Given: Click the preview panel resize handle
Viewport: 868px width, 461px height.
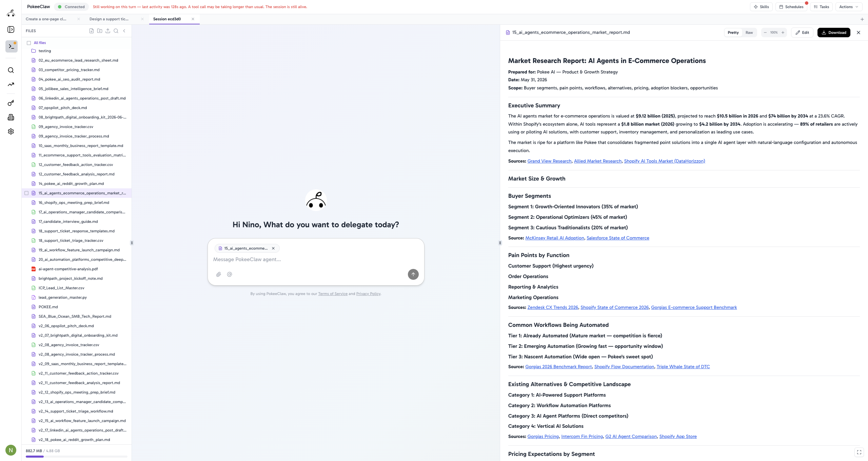Looking at the screenshot, I should click(x=500, y=243).
